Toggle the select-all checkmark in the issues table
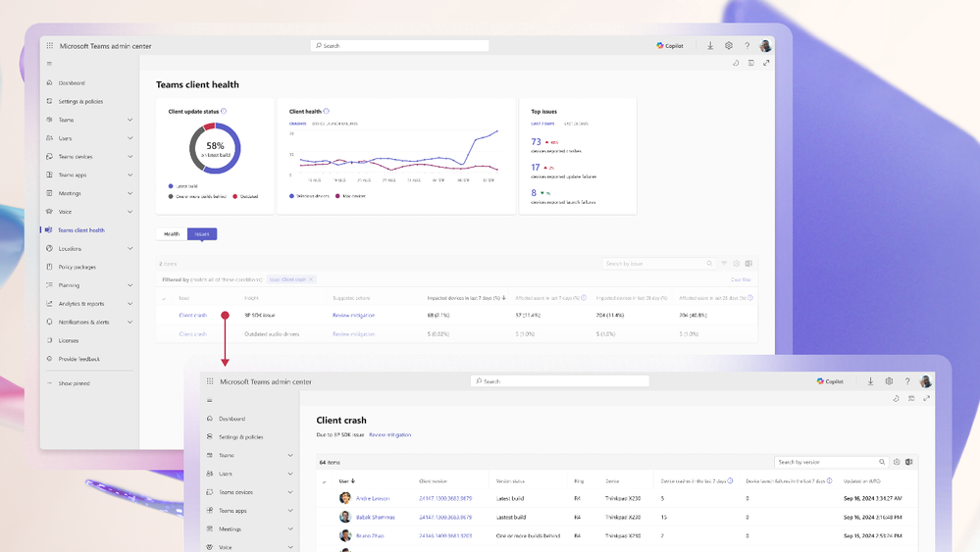Image resolution: width=980 pixels, height=552 pixels. tap(165, 298)
